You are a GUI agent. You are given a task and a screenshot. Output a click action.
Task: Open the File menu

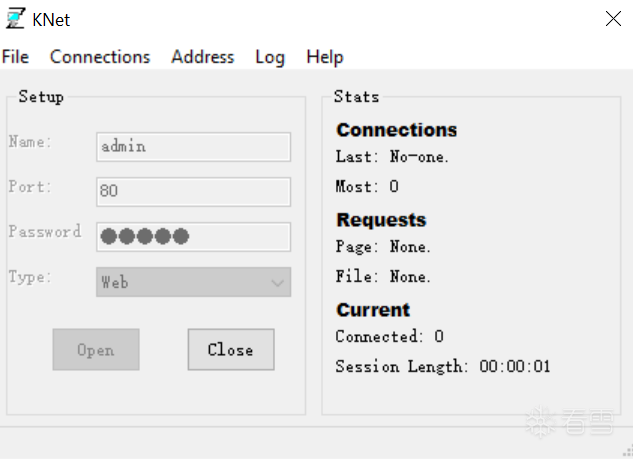[x=15, y=57]
